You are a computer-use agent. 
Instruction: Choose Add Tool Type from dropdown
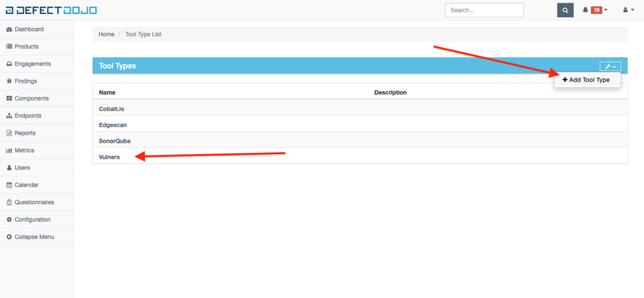pyautogui.click(x=587, y=80)
